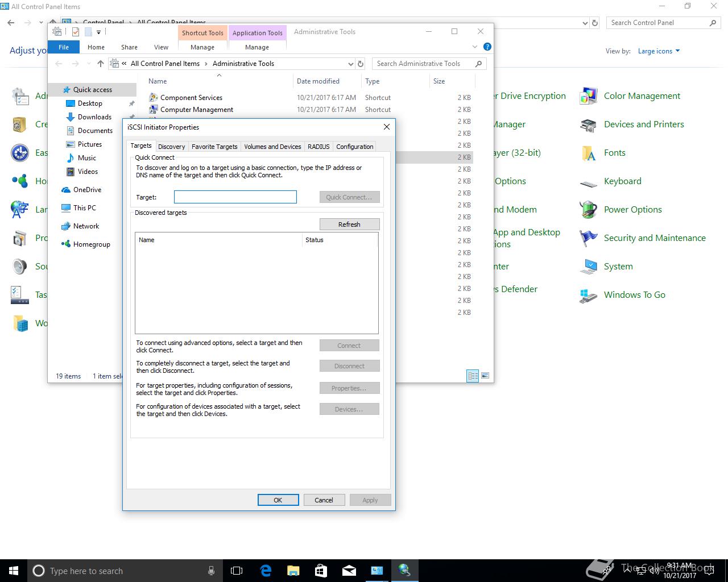The width and height of the screenshot is (728, 582).
Task: Click the search magnifier in Administrative Tools
Action: click(479, 64)
